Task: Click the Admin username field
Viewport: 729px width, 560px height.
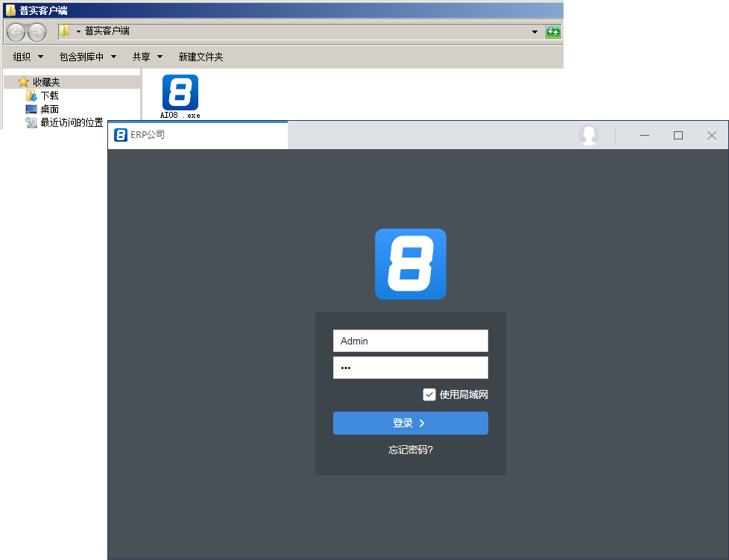Action: [410, 341]
